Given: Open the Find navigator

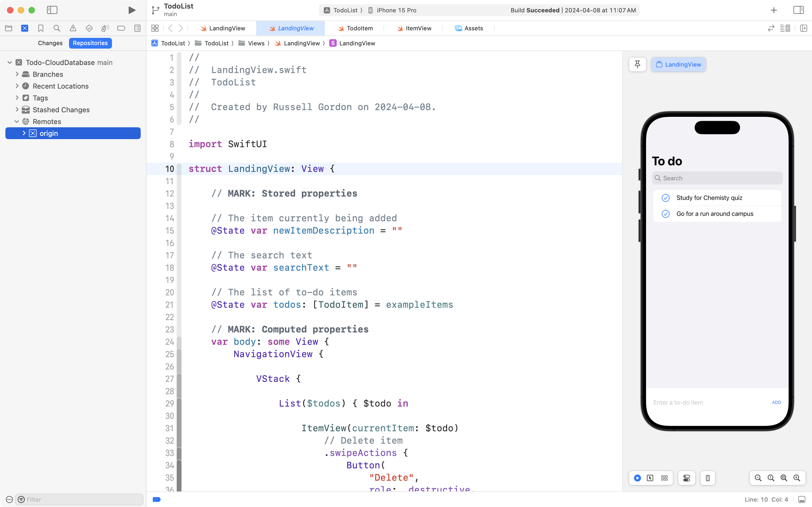Looking at the screenshot, I should pos(57,28).
